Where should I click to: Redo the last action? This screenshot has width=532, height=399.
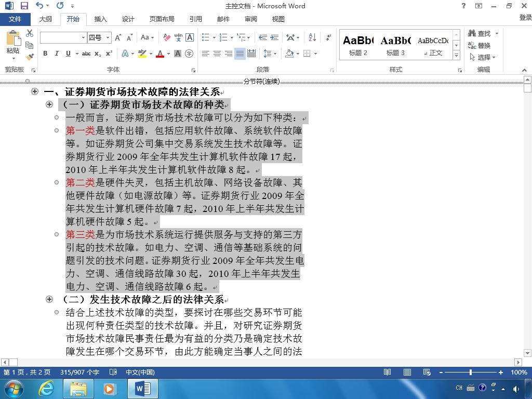60,6
